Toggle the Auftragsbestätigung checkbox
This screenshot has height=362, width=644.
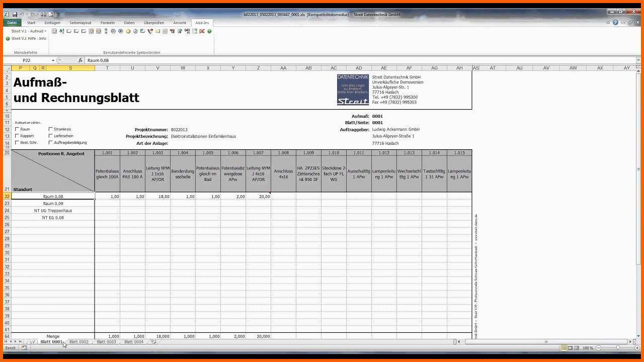[51, 142]
